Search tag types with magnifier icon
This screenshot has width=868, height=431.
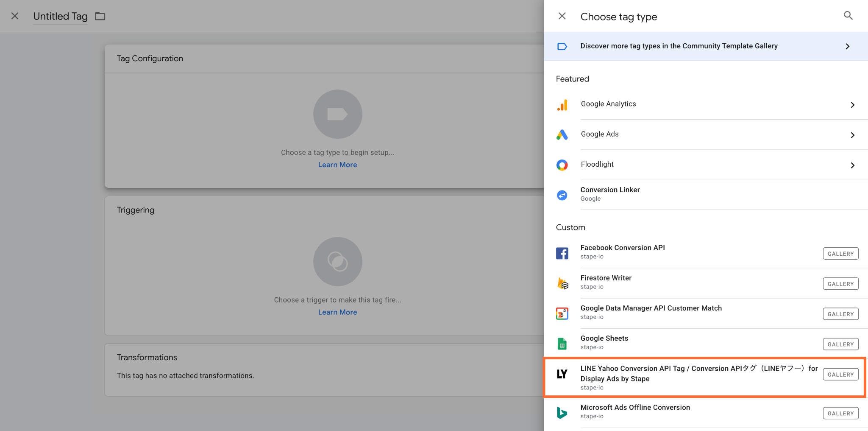pyautogui.click(x=848, y=16)
